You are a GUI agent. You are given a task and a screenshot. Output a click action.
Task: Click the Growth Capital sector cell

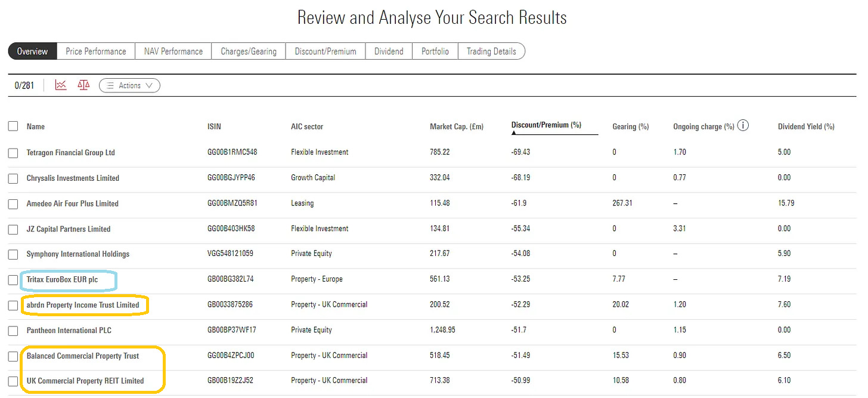pyautogui.click(x=313, y=178)
